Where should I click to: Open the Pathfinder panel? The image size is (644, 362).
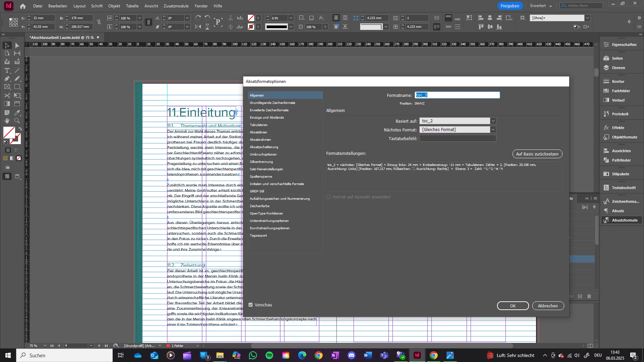click(622, 160)
